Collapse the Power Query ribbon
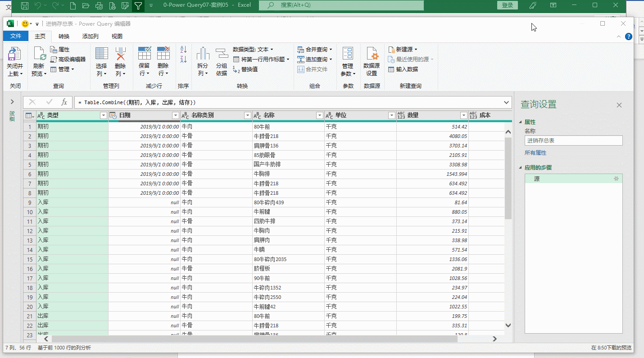 [x=619, y=37]
